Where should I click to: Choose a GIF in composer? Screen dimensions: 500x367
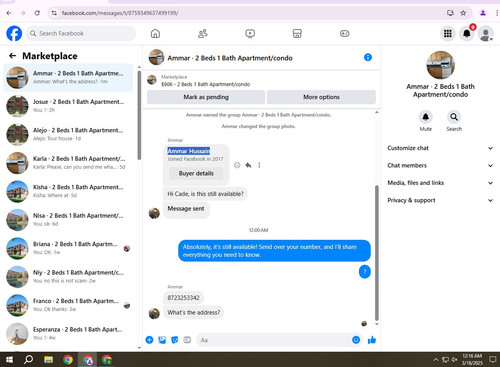coord(187,340)
